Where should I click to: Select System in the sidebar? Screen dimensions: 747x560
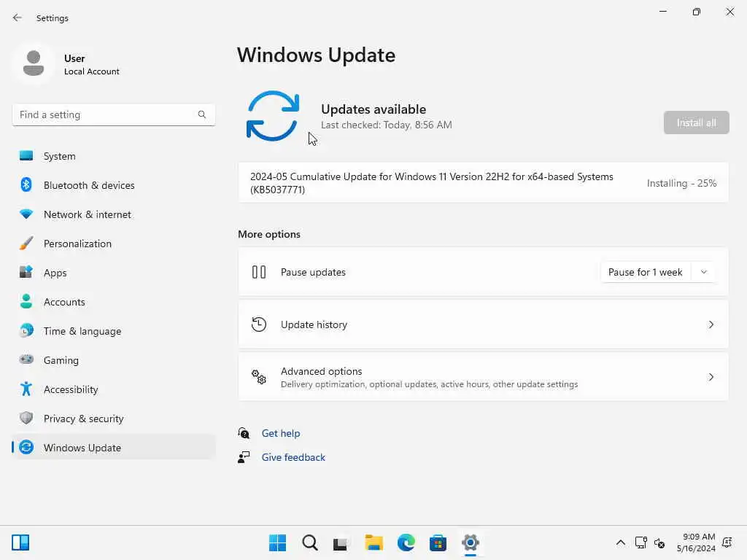pos(113,156)
